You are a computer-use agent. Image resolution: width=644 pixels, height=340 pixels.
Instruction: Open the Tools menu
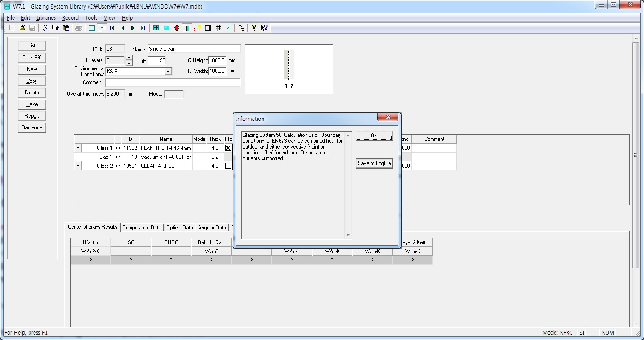coord(91,18)
